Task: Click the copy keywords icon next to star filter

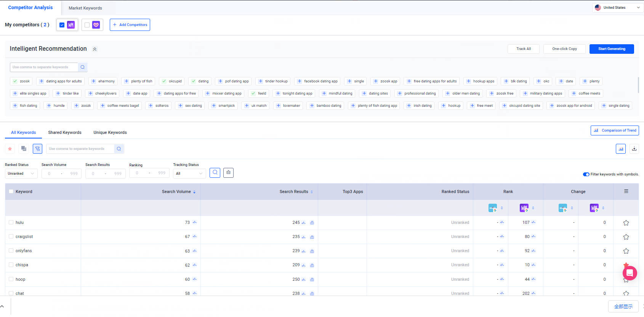Action: (24, 149)
